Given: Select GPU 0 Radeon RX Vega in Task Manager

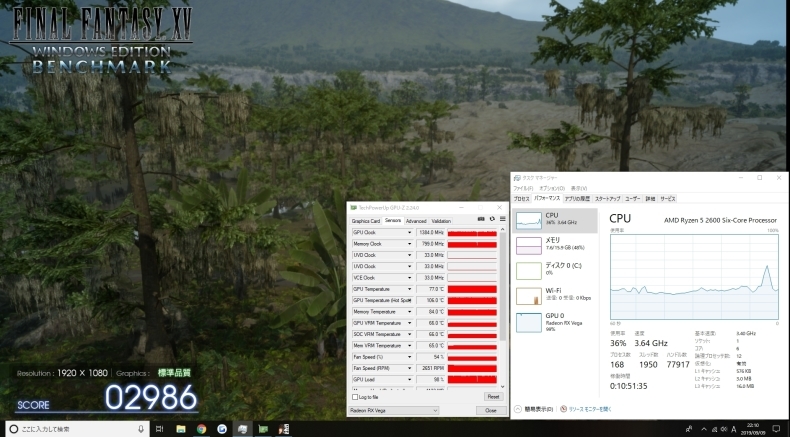Looking at the screenshot, I should 555,322.
